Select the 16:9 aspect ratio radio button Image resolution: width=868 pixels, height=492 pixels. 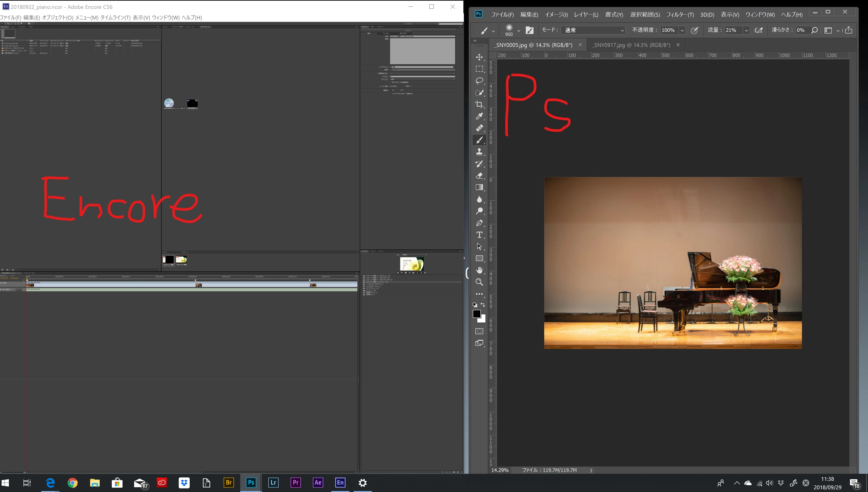(x=399, y=90)
